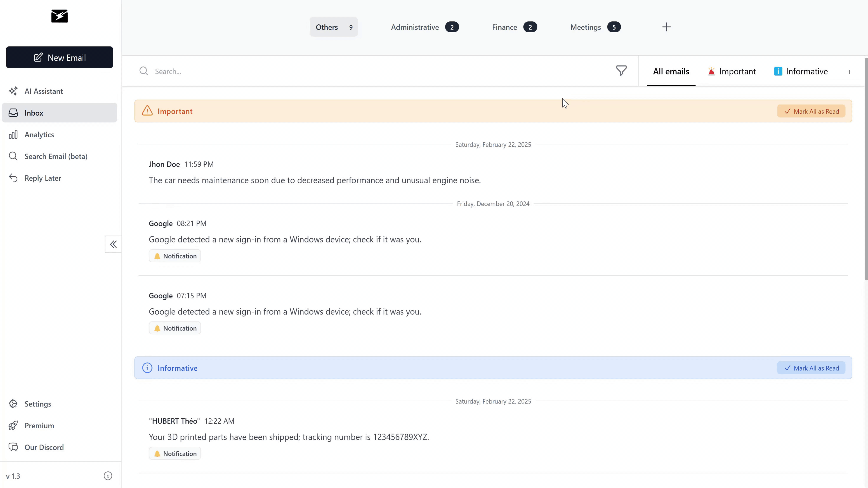
Task: Collapse the sidebar with the double-chevron
Action: click(113, 244)
